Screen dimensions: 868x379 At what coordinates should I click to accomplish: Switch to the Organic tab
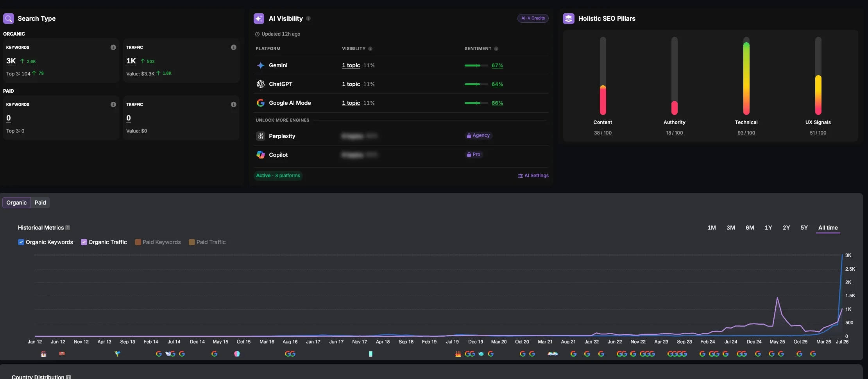click(16, 203)
